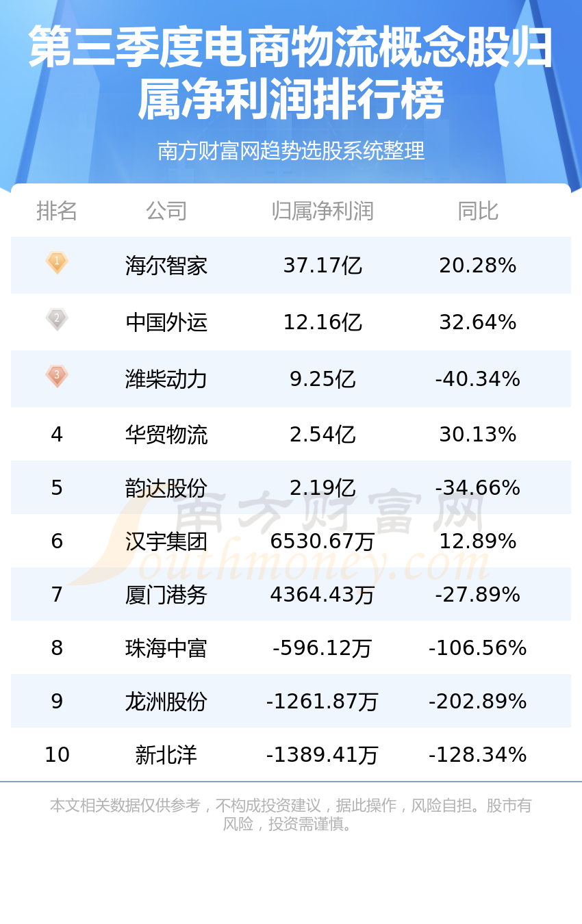The height and width of the screenshot is (924, 582).
Task: Click the -106.56% value for 珠海中富
Action: click(x=478, y=648)
